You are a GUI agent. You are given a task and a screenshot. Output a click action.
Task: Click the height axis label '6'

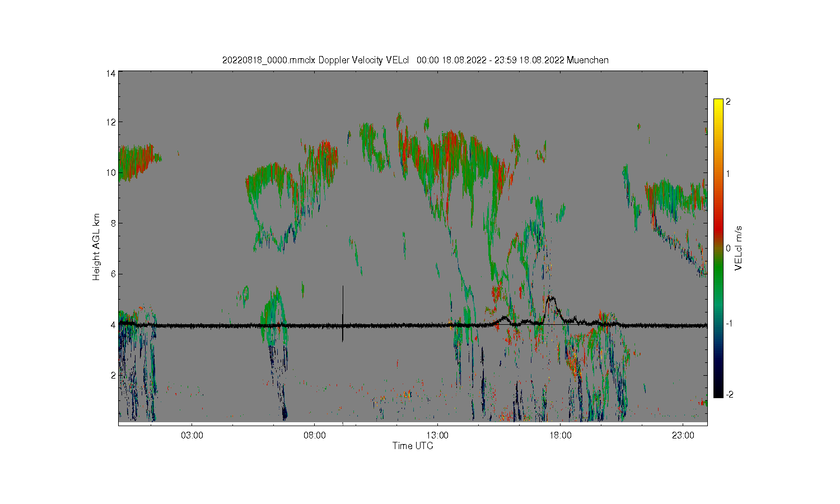click(x=113, y=274)
